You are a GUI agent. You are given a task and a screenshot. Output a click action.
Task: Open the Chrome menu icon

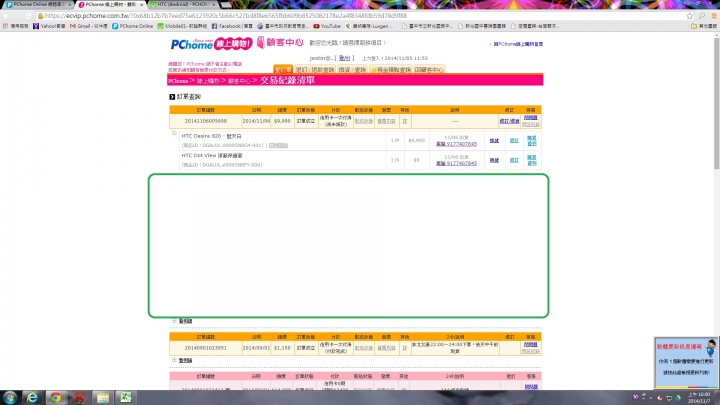[x=714, y=16]
